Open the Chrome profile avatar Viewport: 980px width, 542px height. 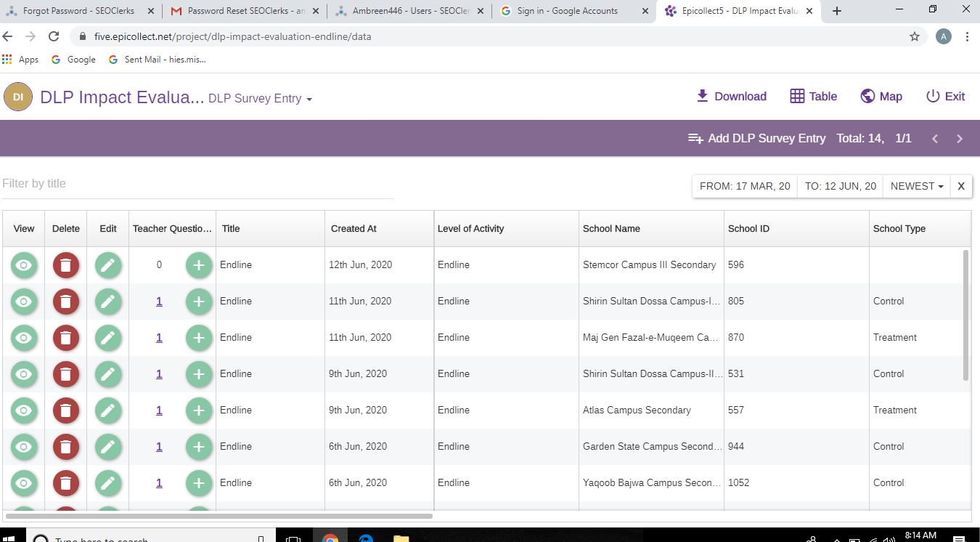click(x=944, y=36)
